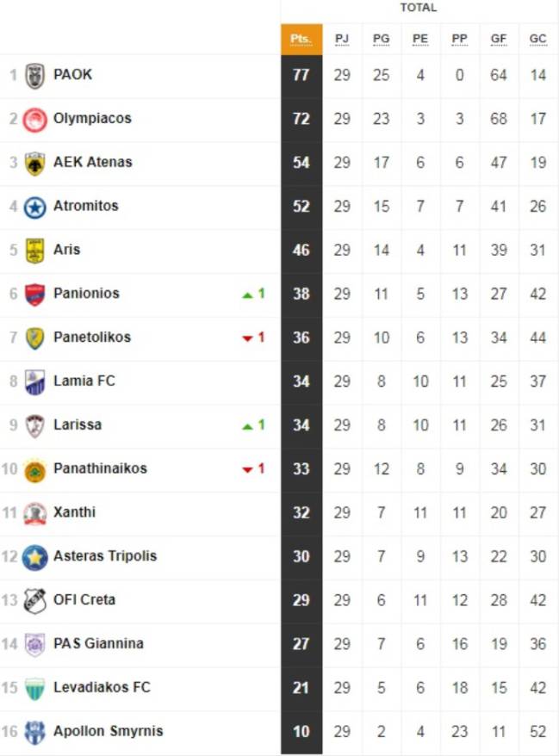Click the Panathinaikos green clover crest

click(x=34, y=469)
